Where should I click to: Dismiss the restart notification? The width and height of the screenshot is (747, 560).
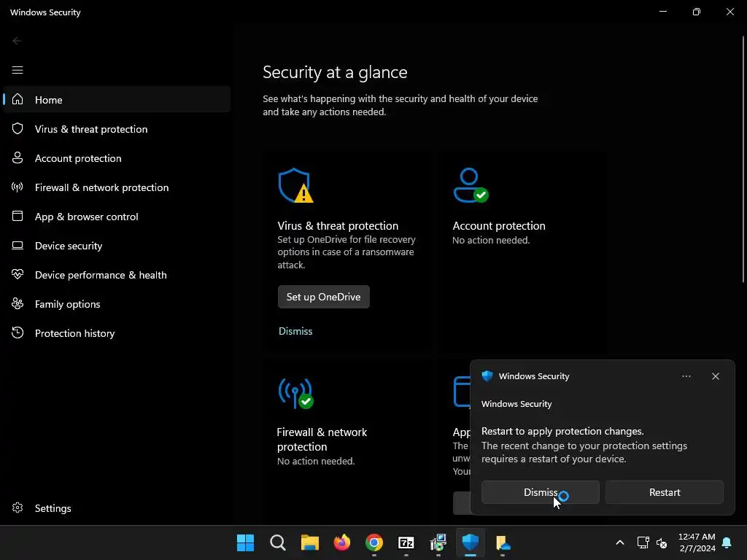[541, 492]
